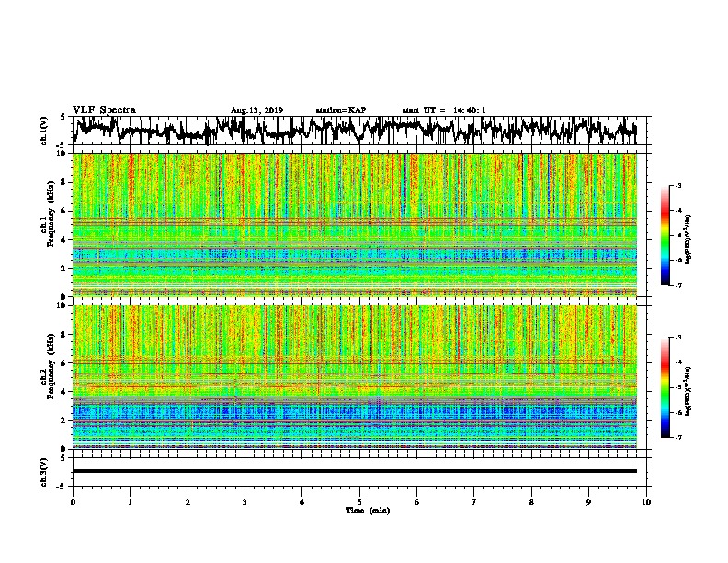Click the ch.2 spectrogram color scale bar
This screenshot has width=728, height=563.
pos(665,387)
